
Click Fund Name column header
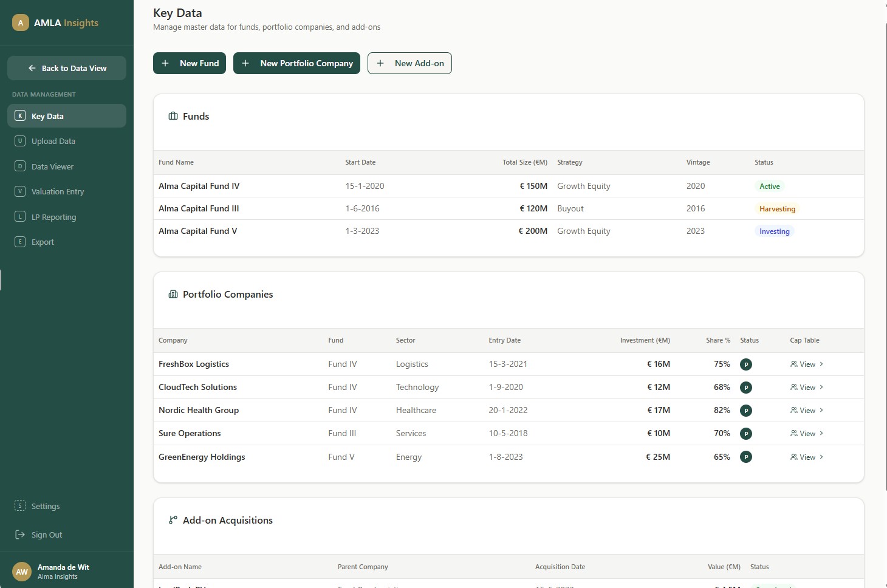pyautogui.click(x=176, y=162)
